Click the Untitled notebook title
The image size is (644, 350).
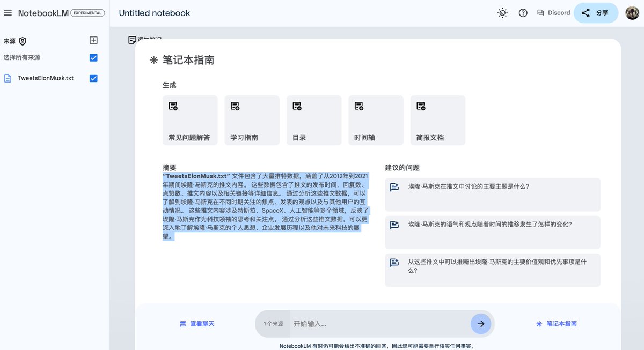pos(155,13)
